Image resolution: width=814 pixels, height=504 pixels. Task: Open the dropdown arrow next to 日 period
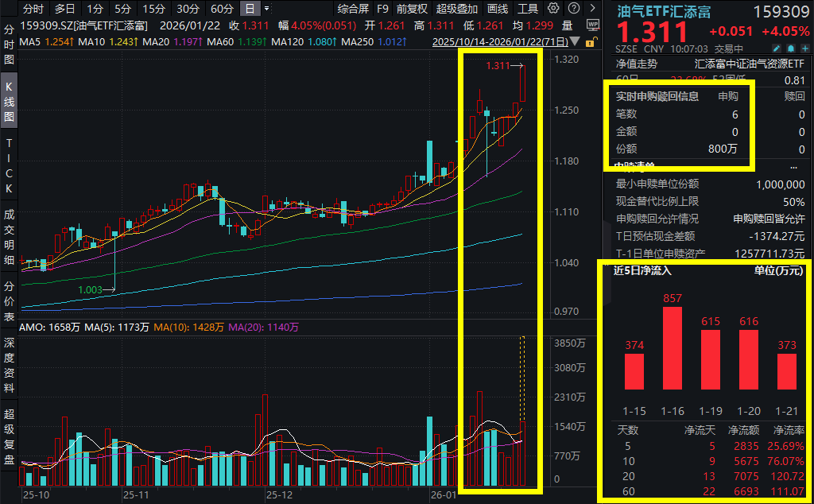[x=266, y=10]
